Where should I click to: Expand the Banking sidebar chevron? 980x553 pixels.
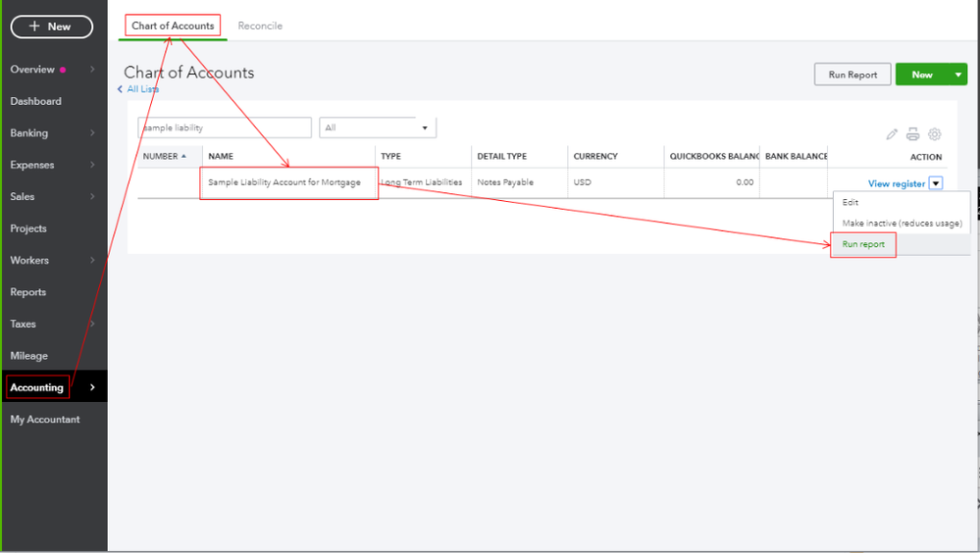(x=92, y=132)
